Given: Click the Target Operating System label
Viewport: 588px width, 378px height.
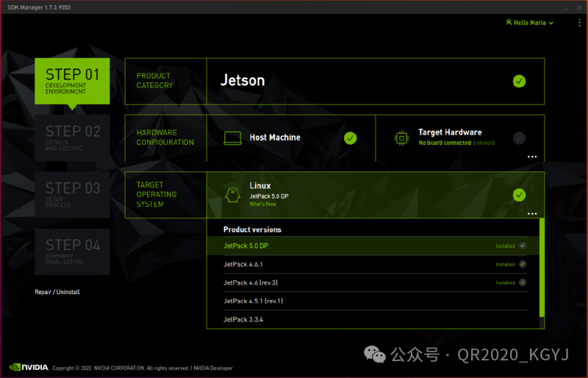Looking at the screenshot, I should point(157,194).
